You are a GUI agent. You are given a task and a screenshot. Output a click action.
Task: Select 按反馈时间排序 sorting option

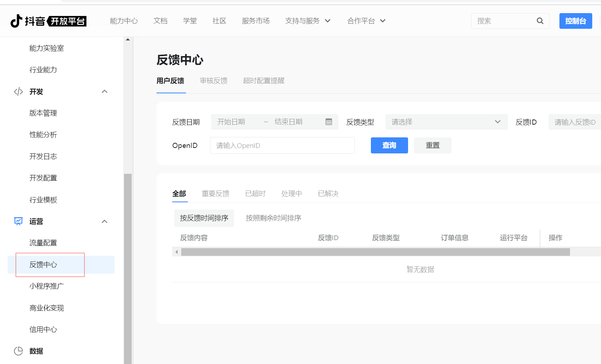coord(204,218)
